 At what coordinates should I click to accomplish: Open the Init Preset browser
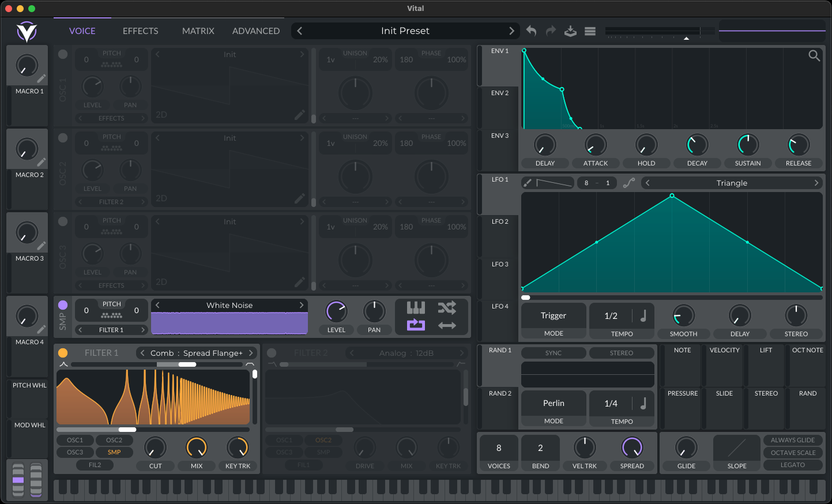pyautogui.click(x=405, y=31)
